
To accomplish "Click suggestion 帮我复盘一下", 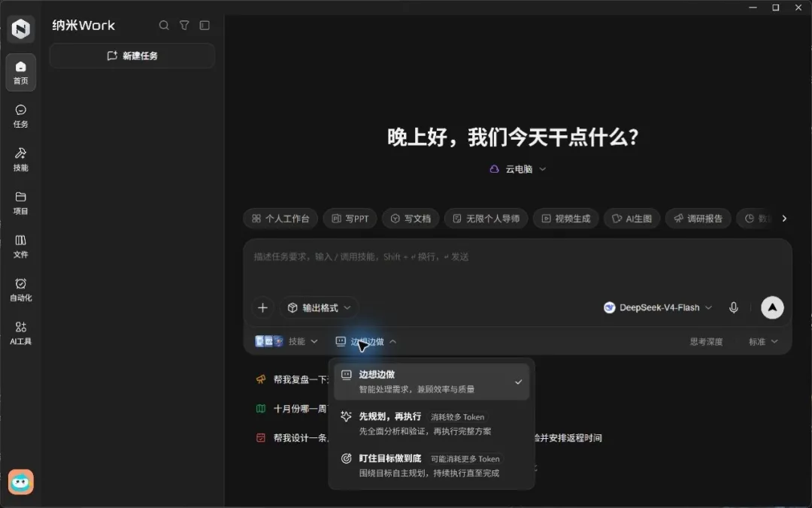I will [x=292, y=379].
